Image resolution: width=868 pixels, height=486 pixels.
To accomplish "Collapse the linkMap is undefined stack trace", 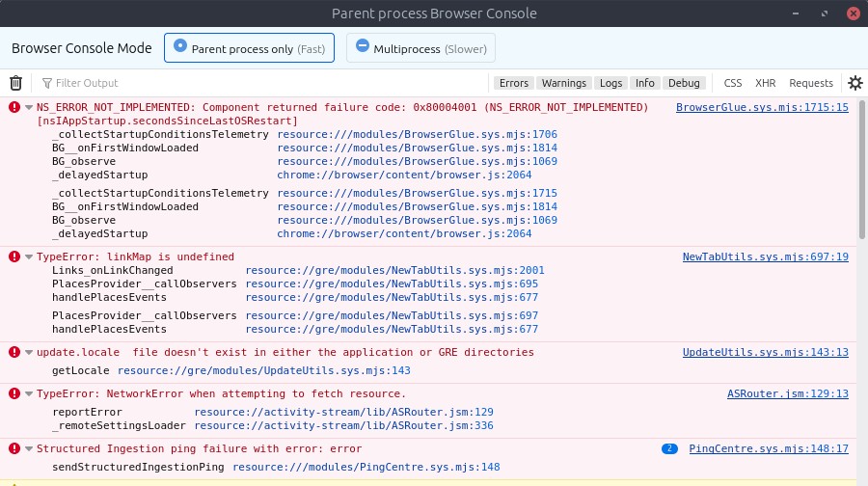I will click(x=29, y=256).
